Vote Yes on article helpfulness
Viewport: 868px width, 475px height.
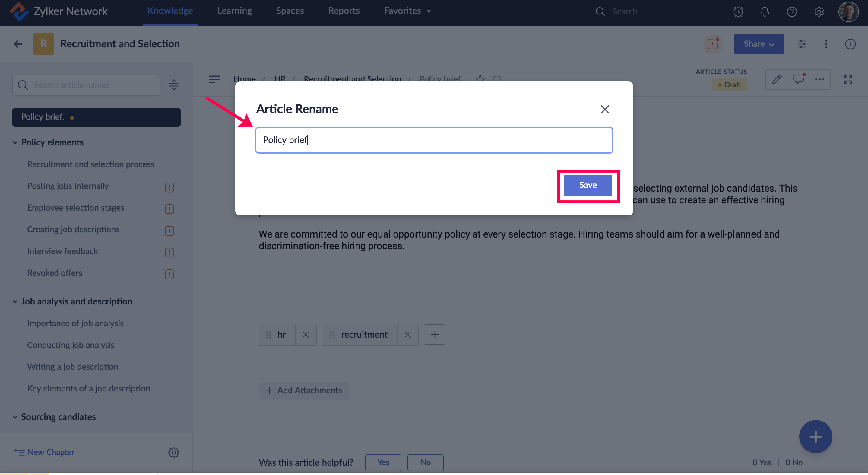tap(383, 463)
